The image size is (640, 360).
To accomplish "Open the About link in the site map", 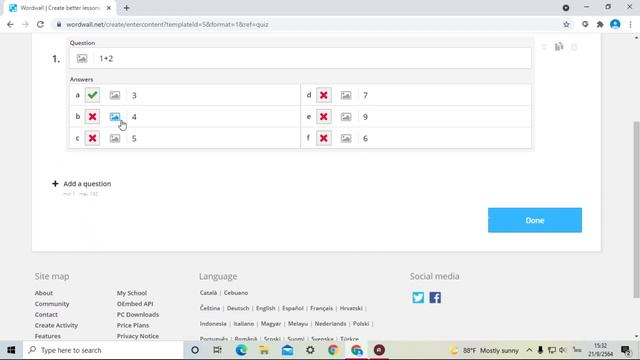I will click(44, 293).
